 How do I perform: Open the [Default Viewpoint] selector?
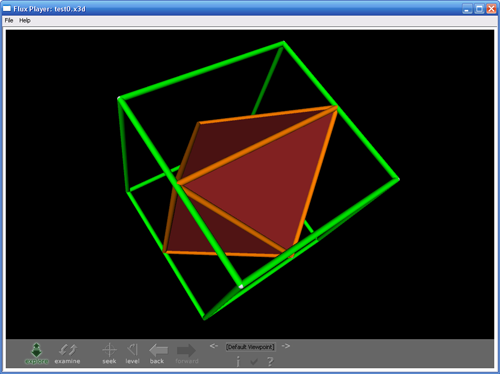(x=250, y=347)
